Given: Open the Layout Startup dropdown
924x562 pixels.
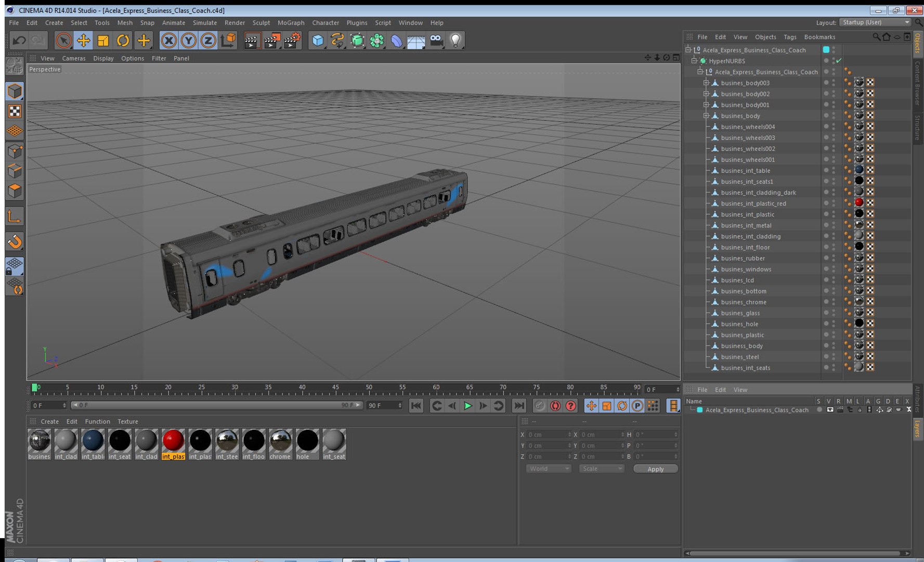Looking at the screenshot, I should click(876, 22).
